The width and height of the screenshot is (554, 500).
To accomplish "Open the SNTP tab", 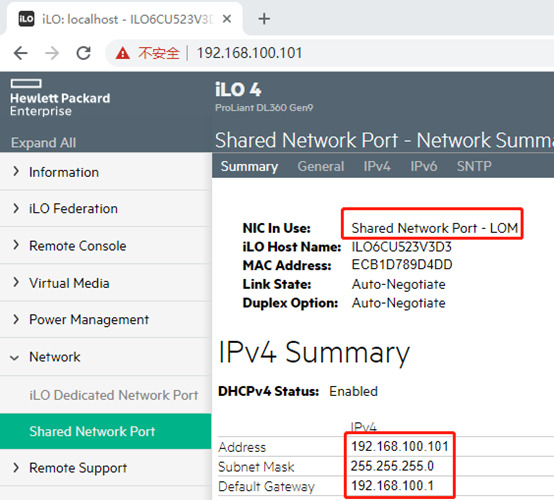I will coord(474,166).
